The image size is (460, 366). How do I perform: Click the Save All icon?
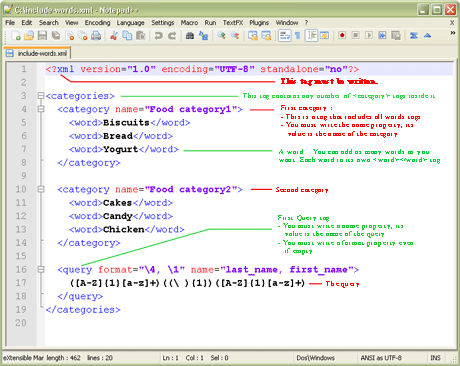point(56,35)
